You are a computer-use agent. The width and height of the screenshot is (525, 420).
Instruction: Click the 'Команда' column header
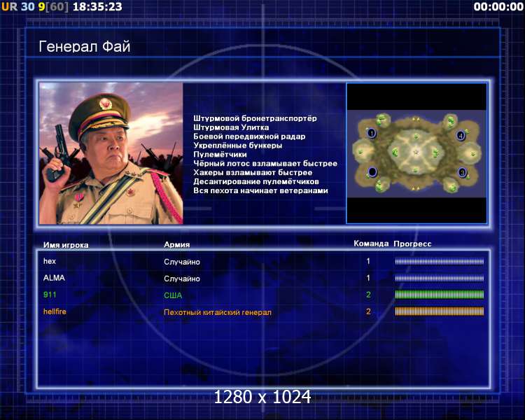[x=371, y=244]
